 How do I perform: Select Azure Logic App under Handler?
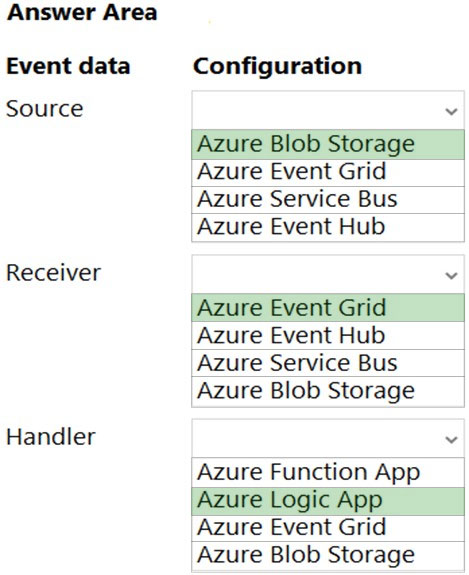[328, 501]
